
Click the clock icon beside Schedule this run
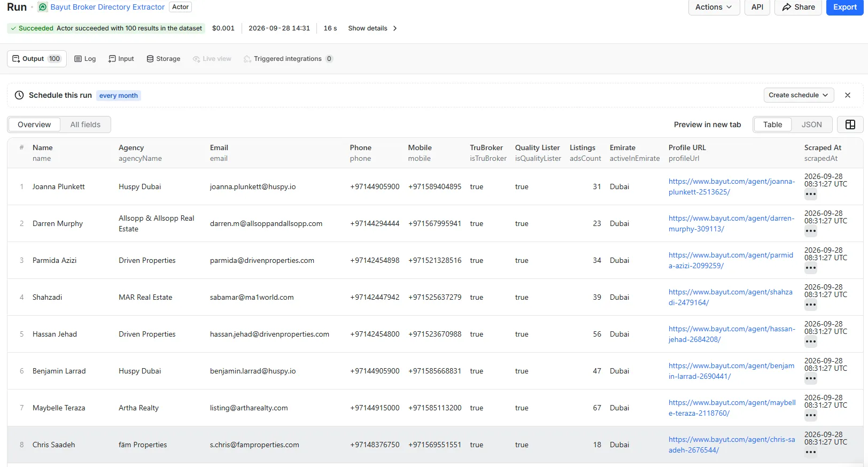(19, 95)
